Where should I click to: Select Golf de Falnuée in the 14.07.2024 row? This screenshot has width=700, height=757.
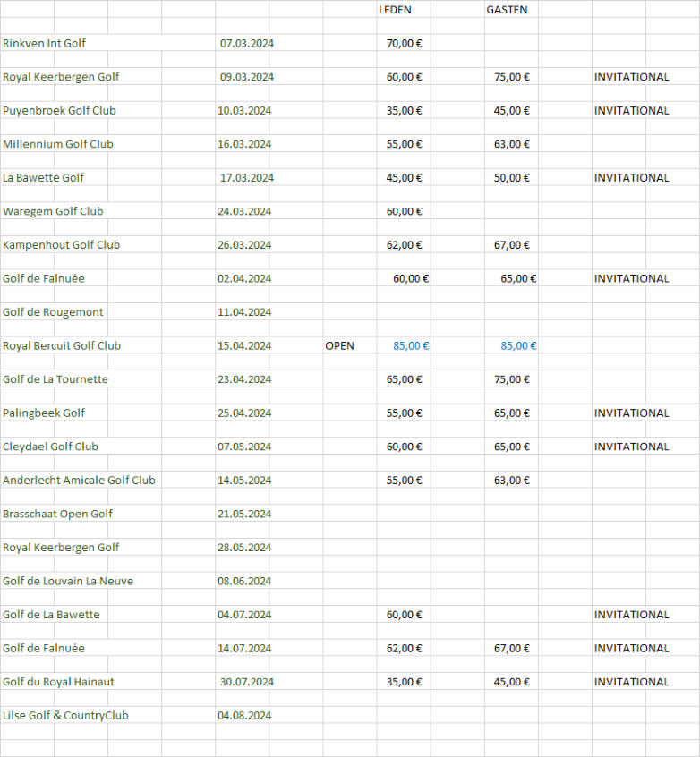44,649
